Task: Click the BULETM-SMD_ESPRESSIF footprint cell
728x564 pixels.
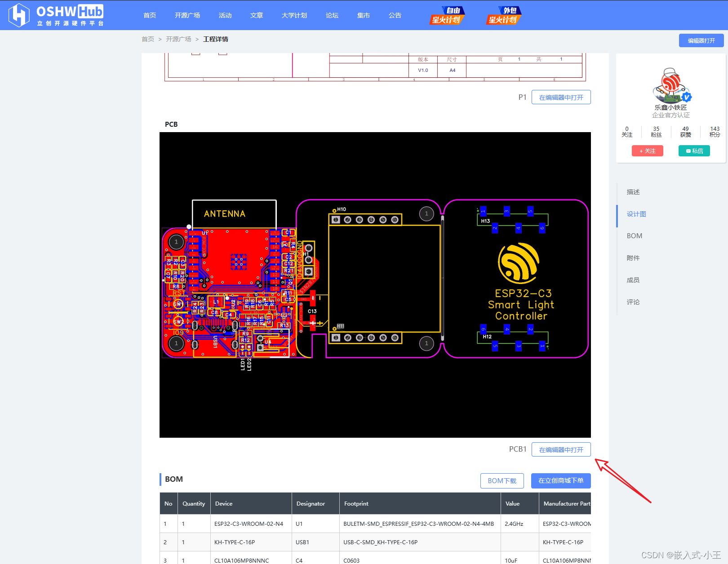Action: [x=420, y=524]
